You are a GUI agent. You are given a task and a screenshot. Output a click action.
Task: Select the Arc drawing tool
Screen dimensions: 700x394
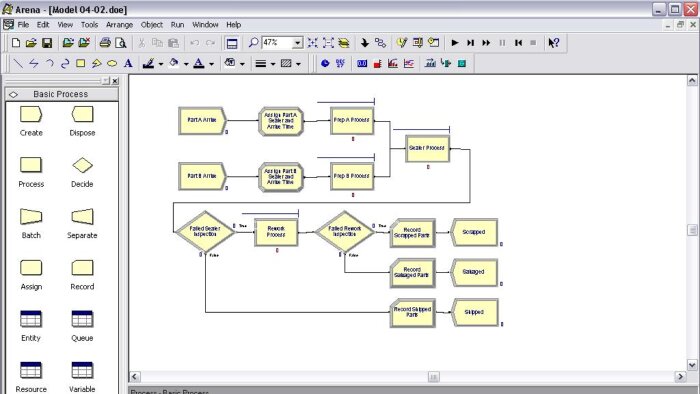(x=50, y=63)
